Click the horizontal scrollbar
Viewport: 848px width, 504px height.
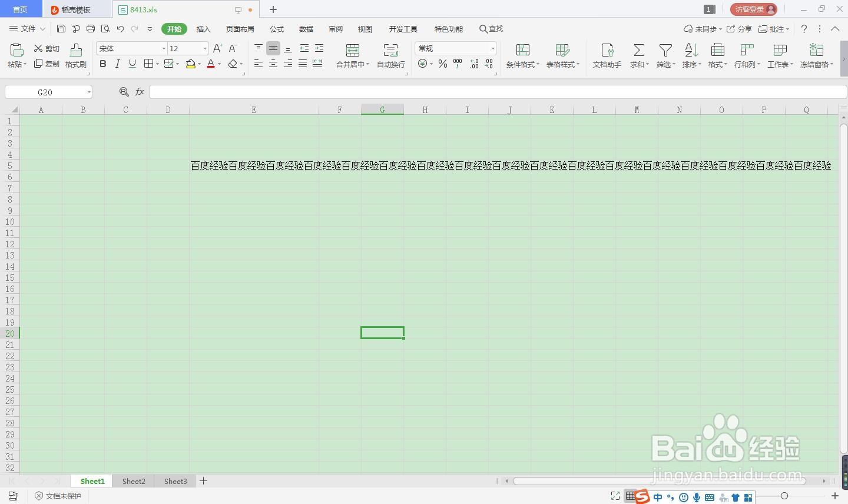click(x=659, y=481)
